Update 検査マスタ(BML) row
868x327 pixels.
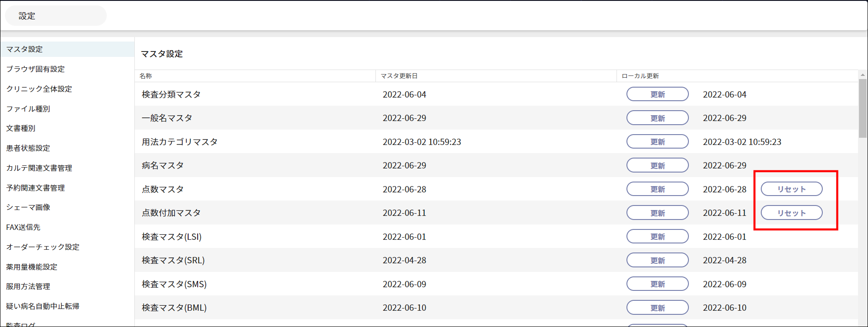(x=657, y=308)
